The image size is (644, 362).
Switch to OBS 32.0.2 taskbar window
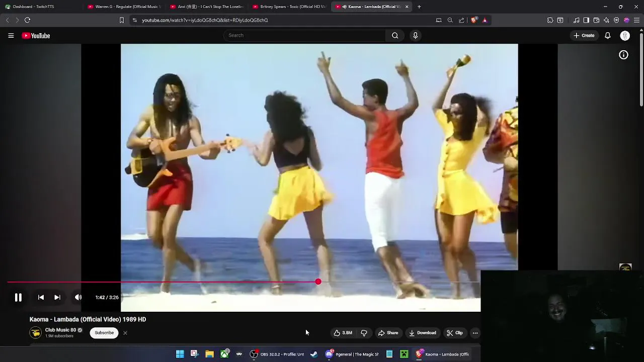click(277, 354)
